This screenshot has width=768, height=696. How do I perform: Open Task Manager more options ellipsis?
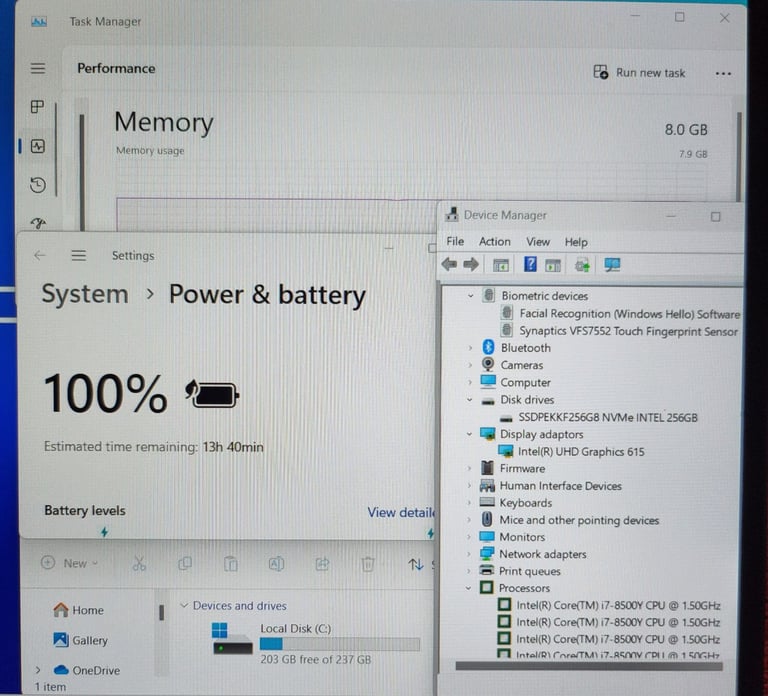pyautogui.click(x=723, y=73)
